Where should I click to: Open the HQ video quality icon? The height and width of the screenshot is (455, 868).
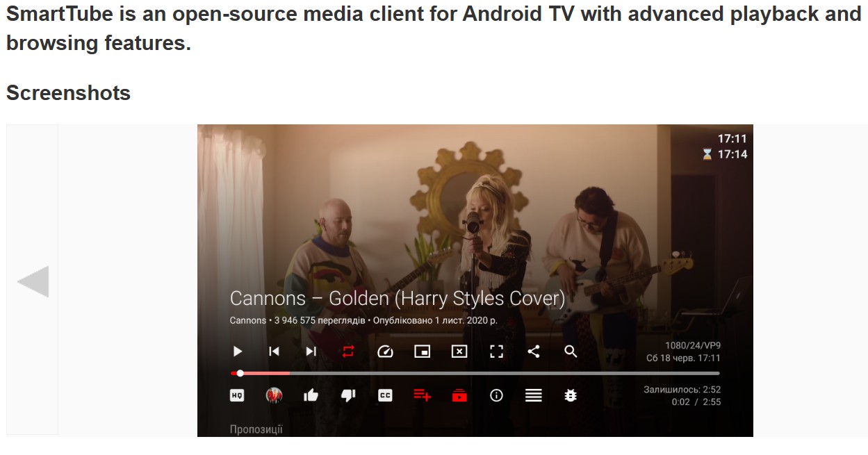pos(237,395)
